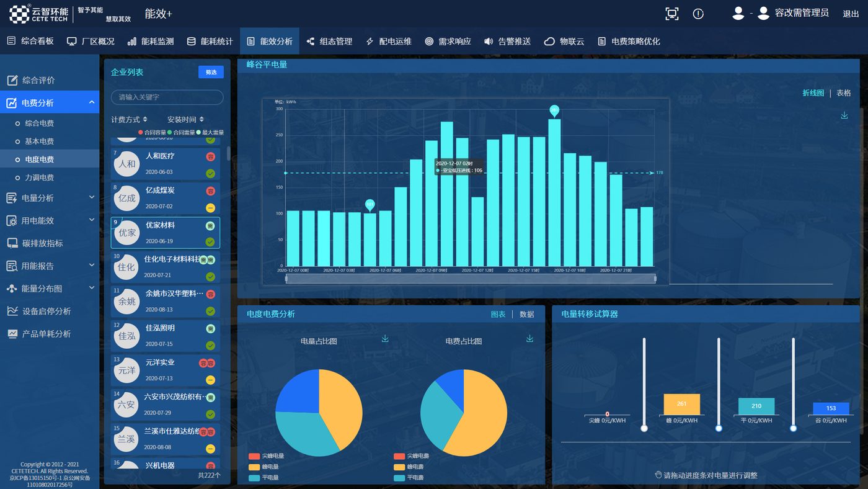Click the 配电运维 lightning icon
Image resolution: width=868 pixels, height=489 pixels.
coord(370,42)
